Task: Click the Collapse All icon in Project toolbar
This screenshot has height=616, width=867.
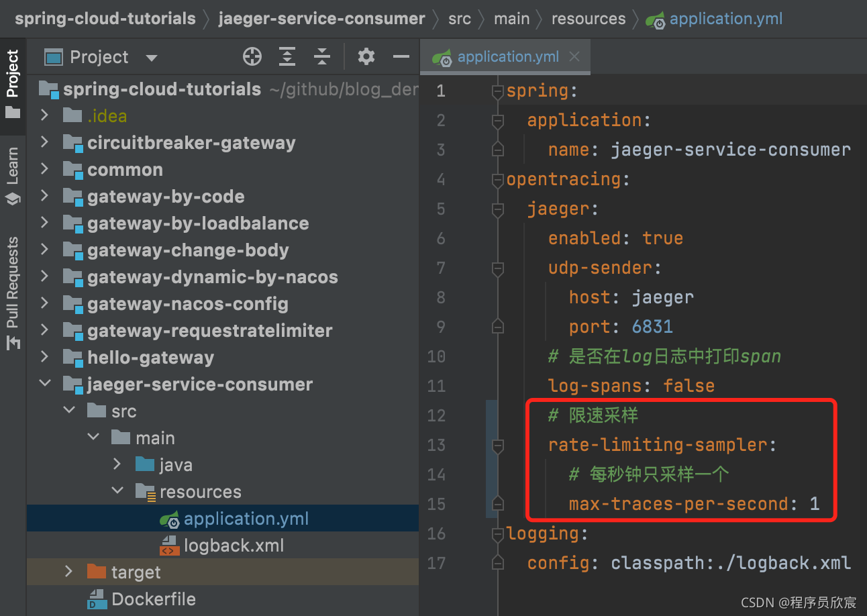Action: pos(322,57)
